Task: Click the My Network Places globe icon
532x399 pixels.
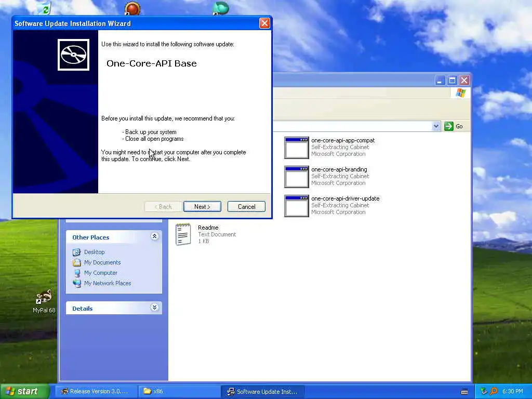Action: pos(77,283)
